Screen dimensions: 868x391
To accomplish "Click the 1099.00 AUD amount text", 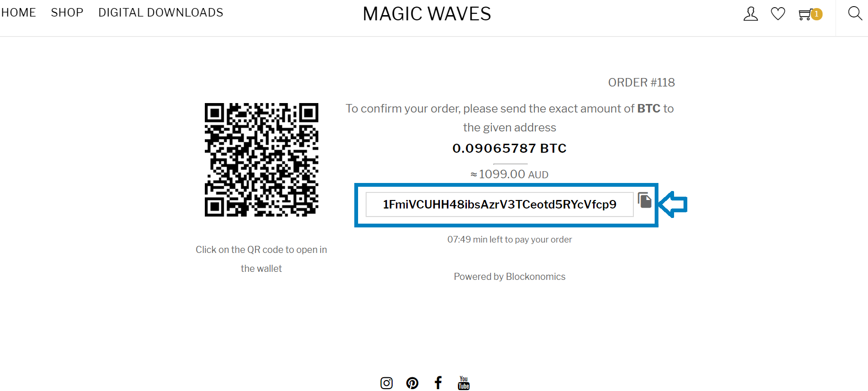I will (x=509, y=174).
